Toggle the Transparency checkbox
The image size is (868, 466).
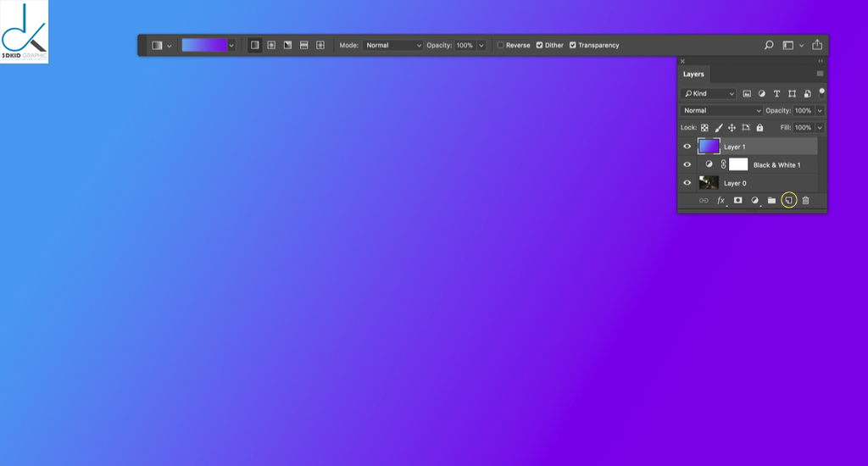[x=573, y=46]
